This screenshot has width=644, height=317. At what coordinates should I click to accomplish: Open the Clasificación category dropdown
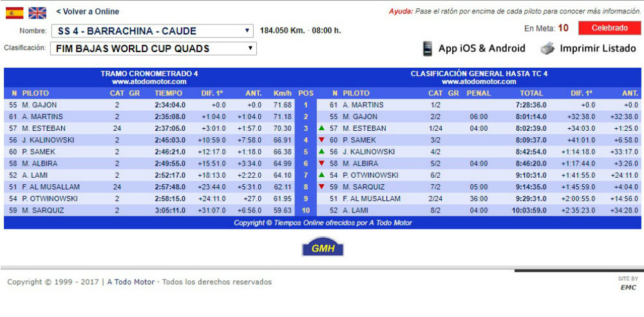point(153,48)
